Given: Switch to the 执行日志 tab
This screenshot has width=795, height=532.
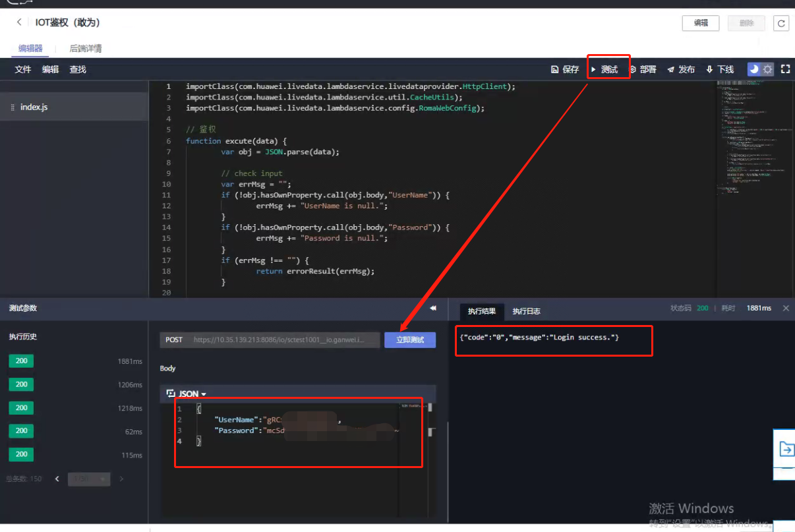Looking at the screenshot, I should [526, 311].
